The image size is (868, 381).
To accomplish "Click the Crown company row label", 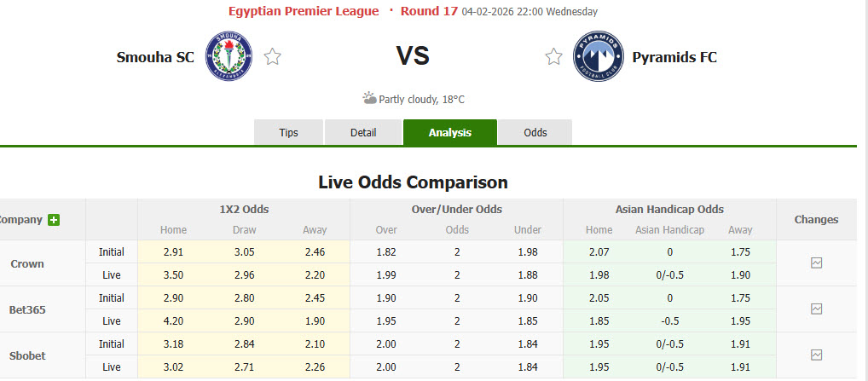I will tap(27, 263).
